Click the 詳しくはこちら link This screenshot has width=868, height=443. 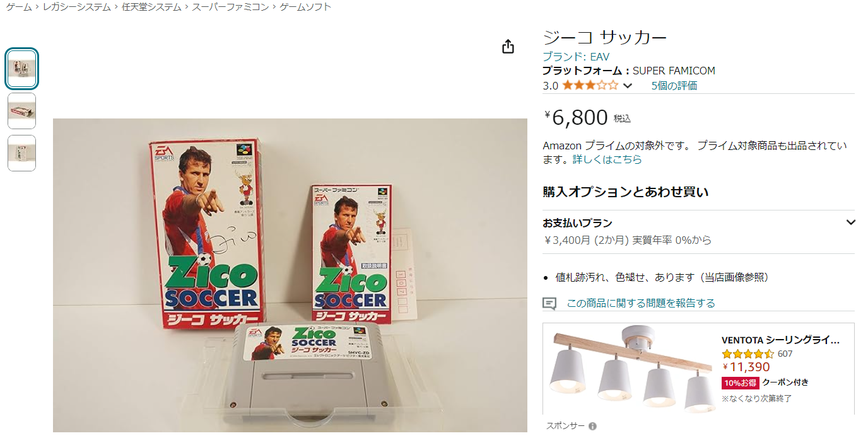pyautogui.click(x=607, y=159)
